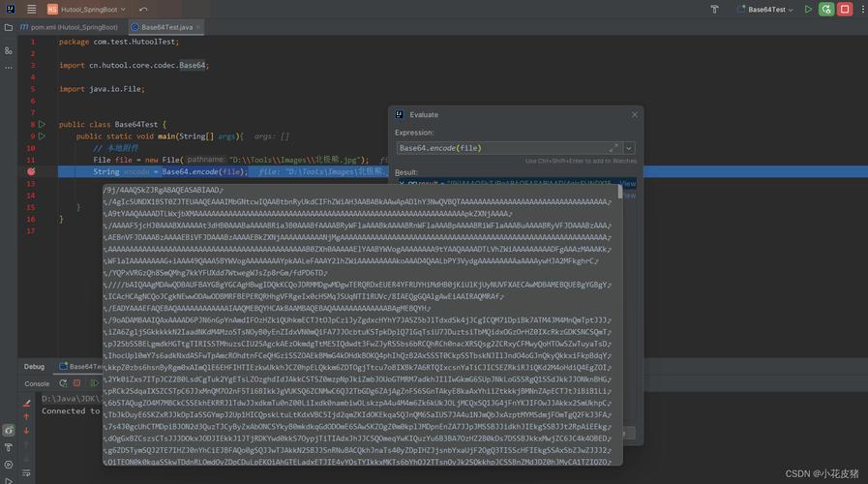Click run gutter icon beside class Base64Test

coord(42,124)
